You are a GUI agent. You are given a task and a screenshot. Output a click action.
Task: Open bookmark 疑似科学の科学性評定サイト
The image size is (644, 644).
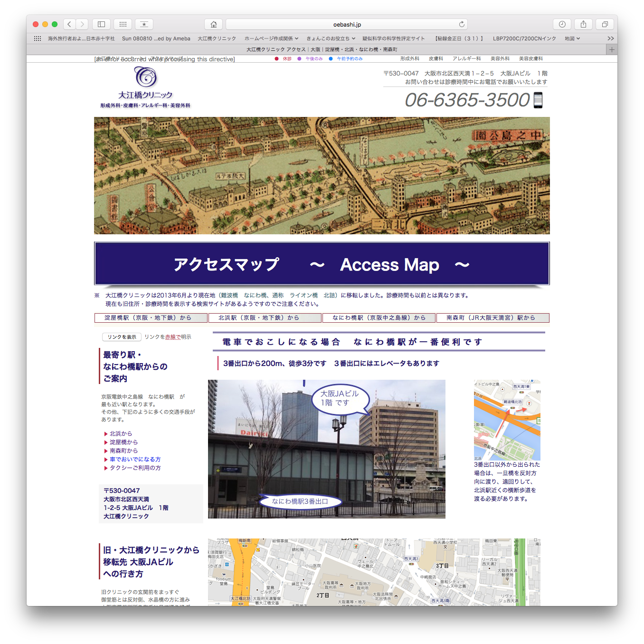[x=394, y=38]
